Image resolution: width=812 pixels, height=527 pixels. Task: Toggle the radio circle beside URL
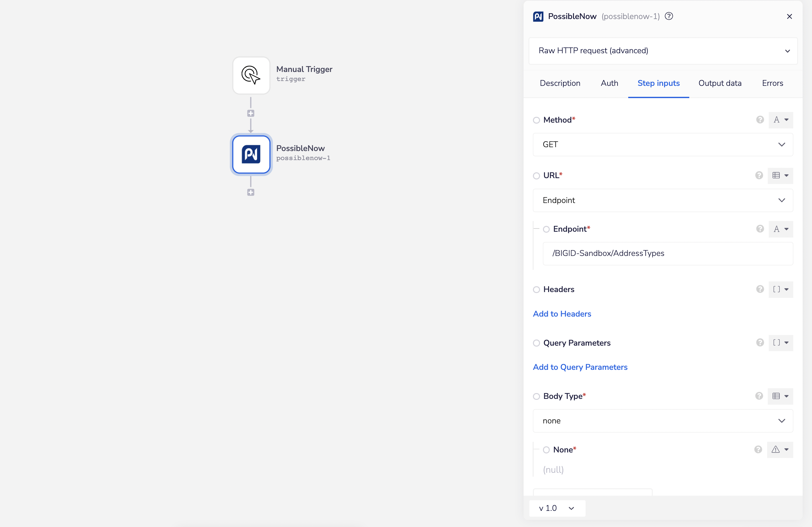point(536,176)
